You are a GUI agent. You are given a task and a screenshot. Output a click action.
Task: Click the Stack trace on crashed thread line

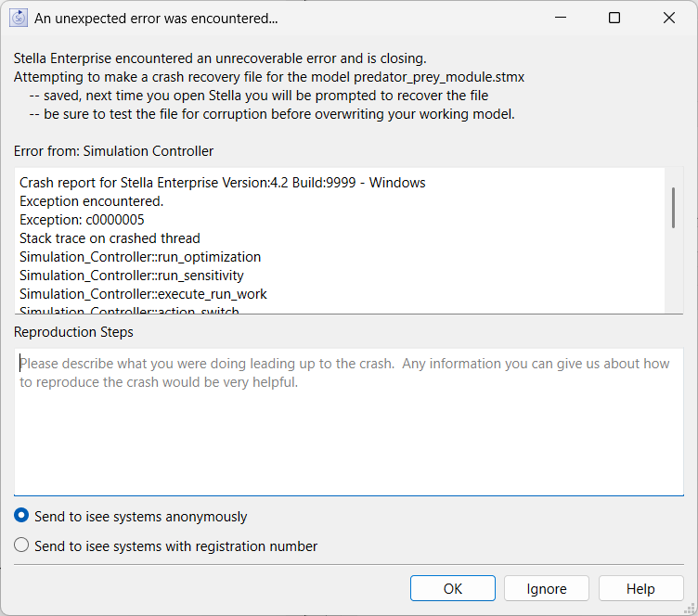pos(110,238)
